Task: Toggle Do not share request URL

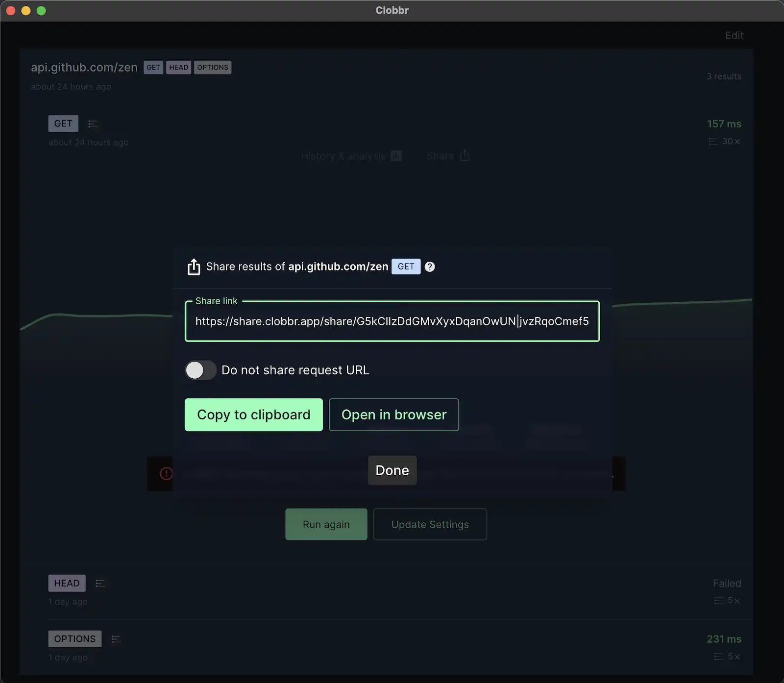Action: pos(200,370)
